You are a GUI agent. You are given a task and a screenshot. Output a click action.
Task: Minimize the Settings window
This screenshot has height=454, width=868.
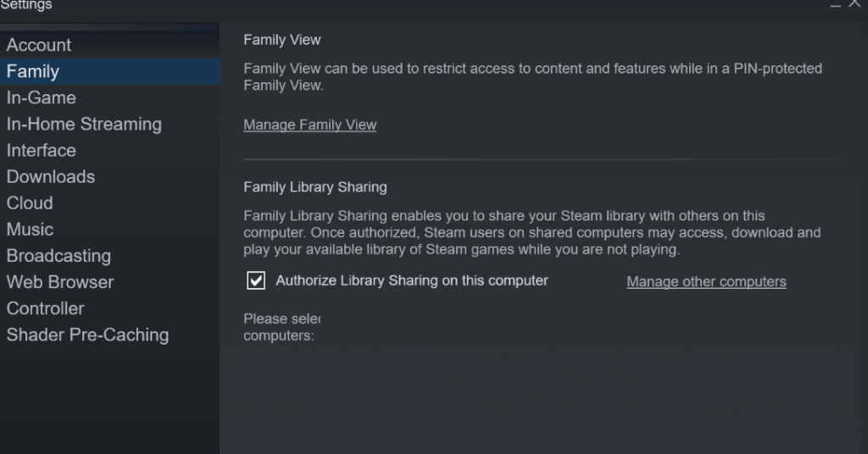[x=835, y=5]
